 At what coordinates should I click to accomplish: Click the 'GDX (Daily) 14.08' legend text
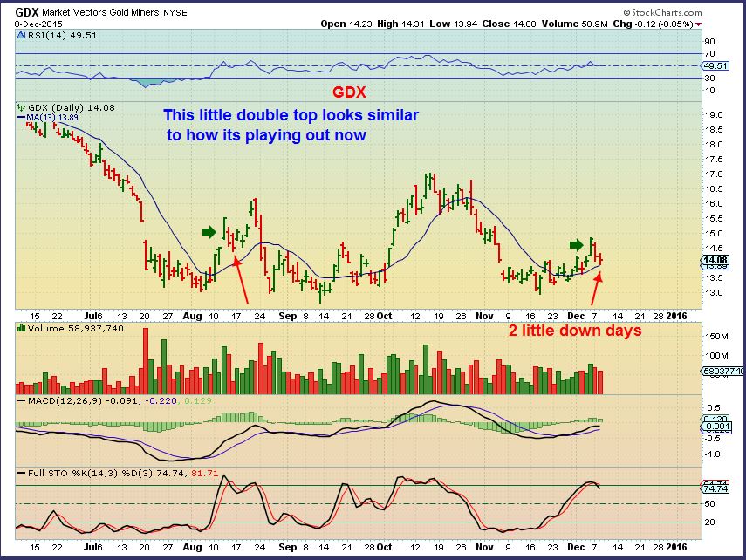point(72,107)
